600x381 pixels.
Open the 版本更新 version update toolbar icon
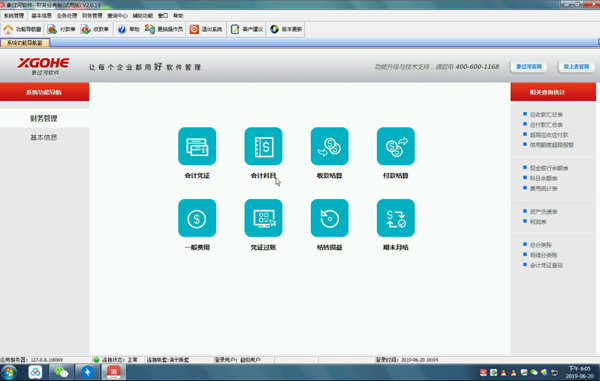[286, 29]
